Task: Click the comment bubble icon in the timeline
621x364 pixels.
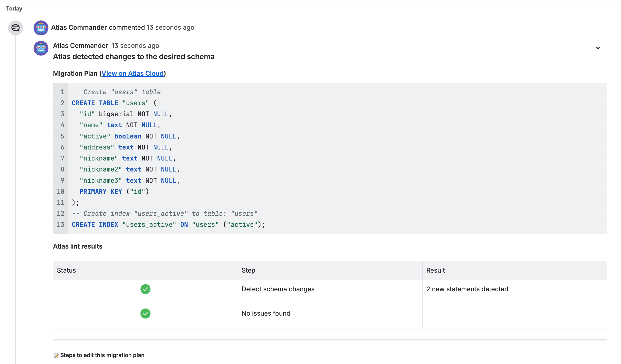Action: (x=15, y=28)
